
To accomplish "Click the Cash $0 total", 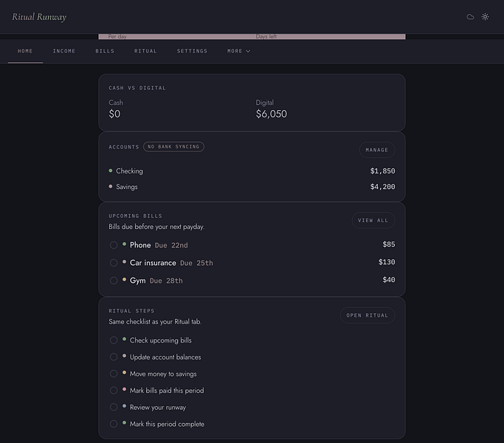I will point(114,114).
